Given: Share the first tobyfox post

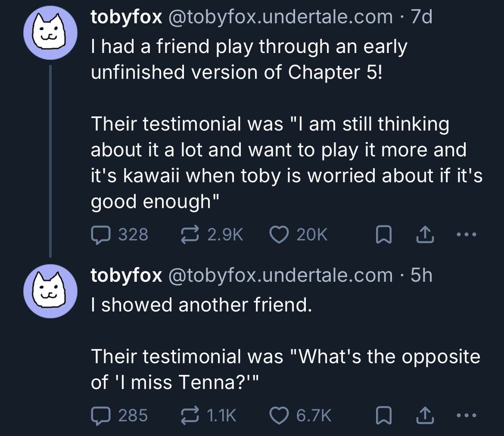Looking at the screenshot, I should coord(426,234).
